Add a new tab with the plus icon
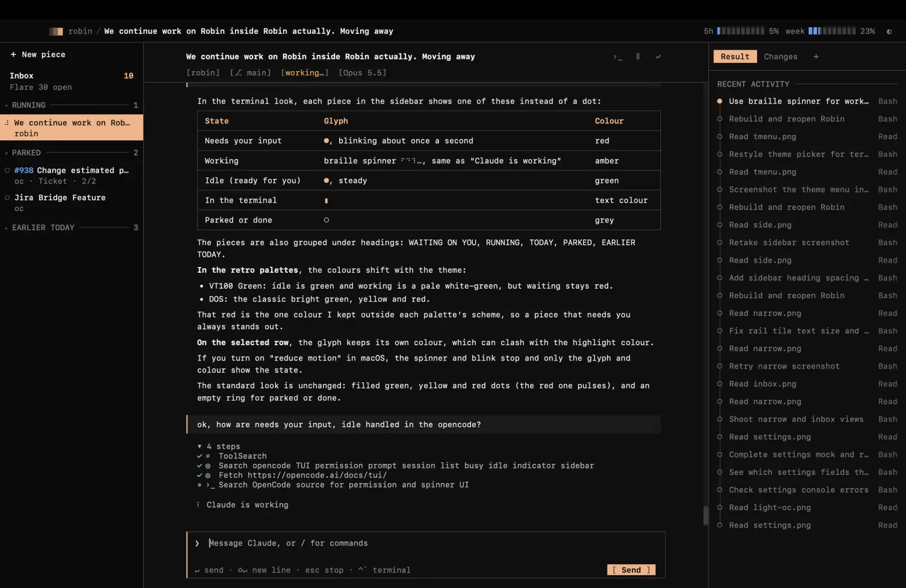This screenshot has width=906, height=588. point(816,57)
